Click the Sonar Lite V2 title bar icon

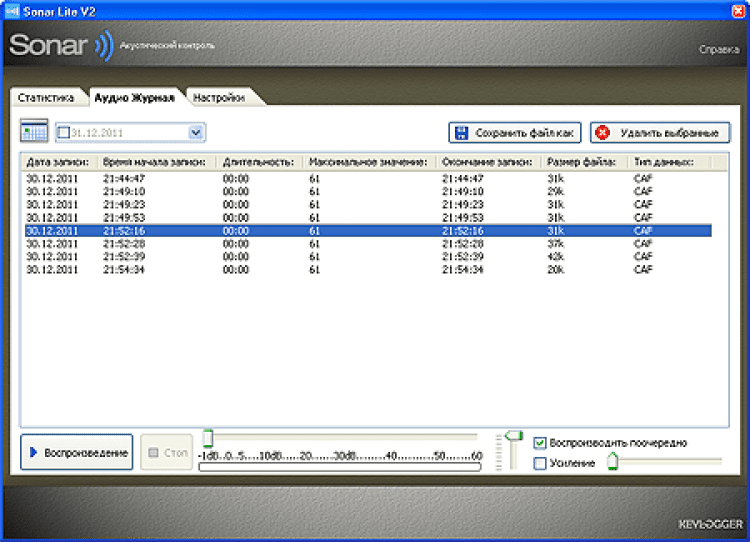coord(12,11)
